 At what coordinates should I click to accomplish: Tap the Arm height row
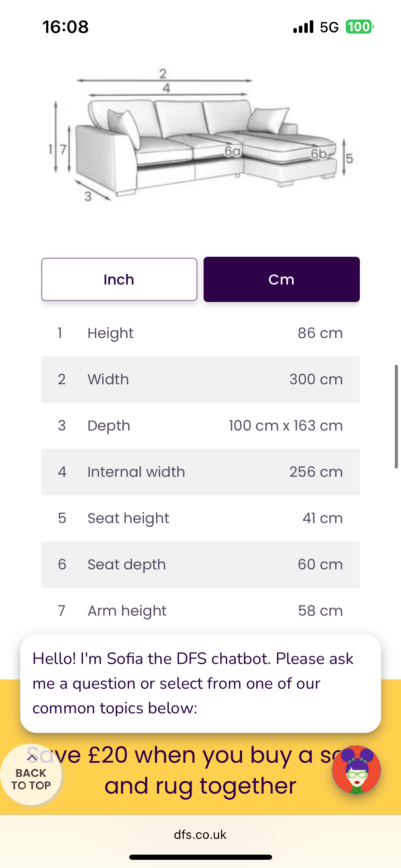point(200,611)
